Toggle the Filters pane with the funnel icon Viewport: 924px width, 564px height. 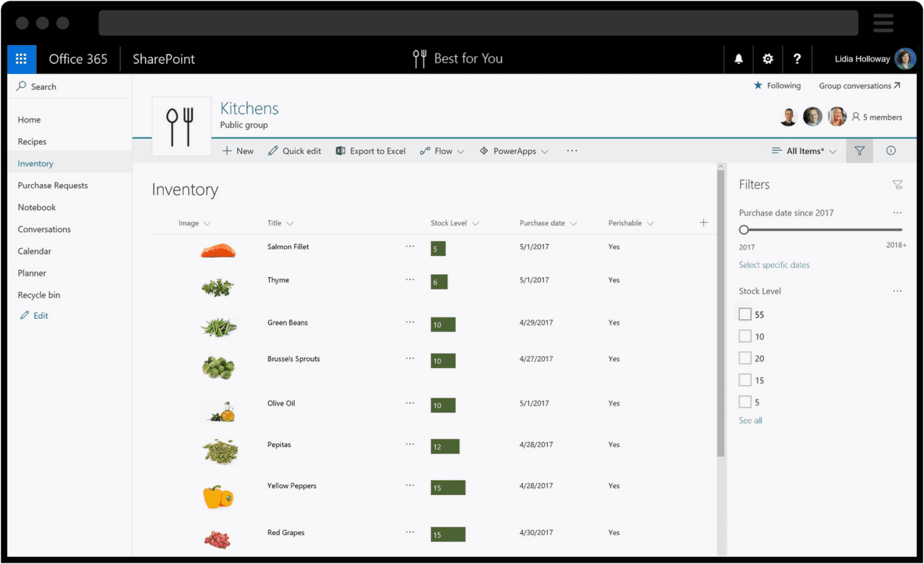pyautogui.click(x=859, y=150)
